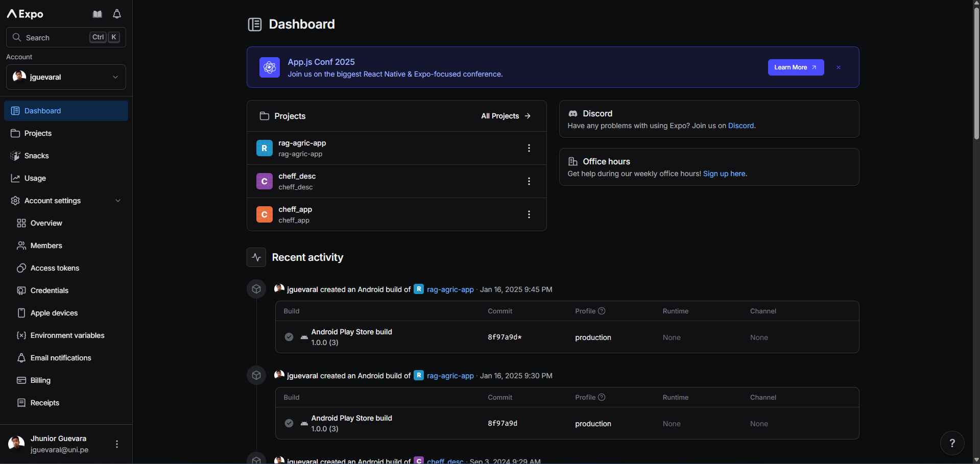Viewport: 980px width, 464px height.
Task: Open cheff_app project options menu
Action: click(x=529, y=214)
